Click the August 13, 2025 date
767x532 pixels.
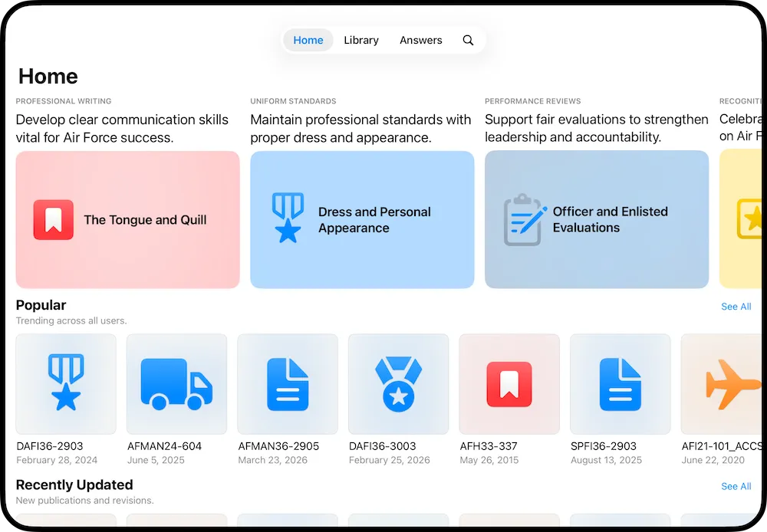point(606,460)
